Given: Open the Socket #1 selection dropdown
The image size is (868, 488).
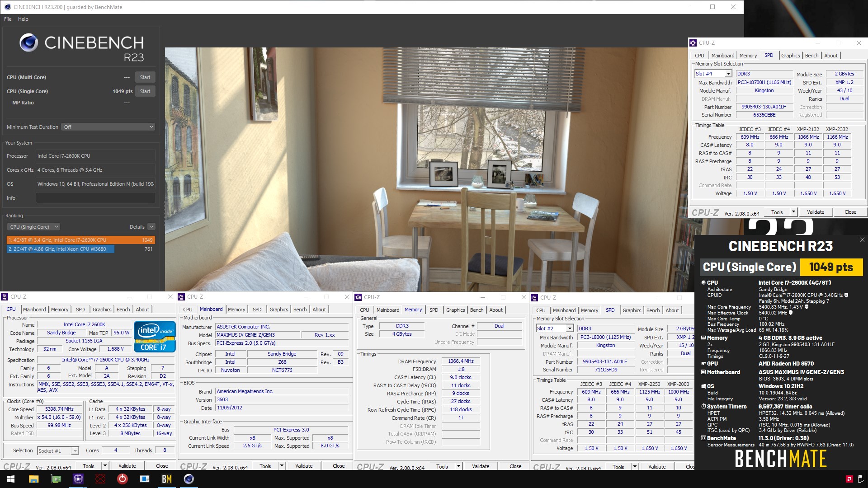Looking at the screenshot, I should (75, 450).
